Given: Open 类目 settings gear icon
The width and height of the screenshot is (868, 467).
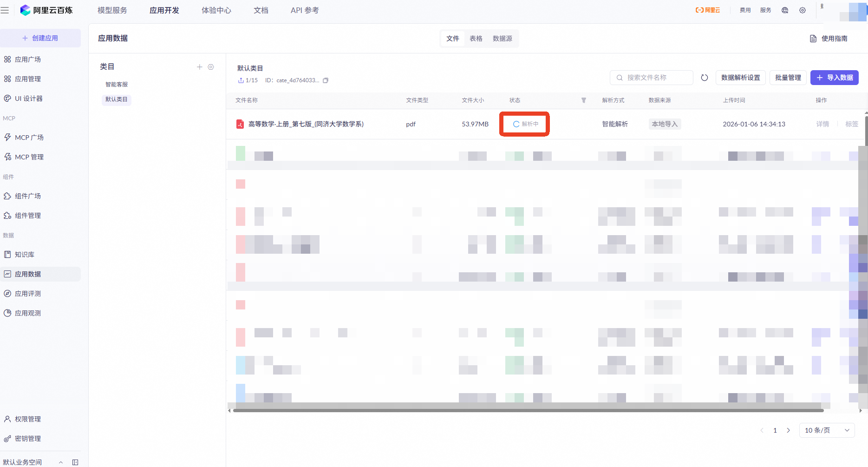Looking at the screenshot, I should (211, 67).
